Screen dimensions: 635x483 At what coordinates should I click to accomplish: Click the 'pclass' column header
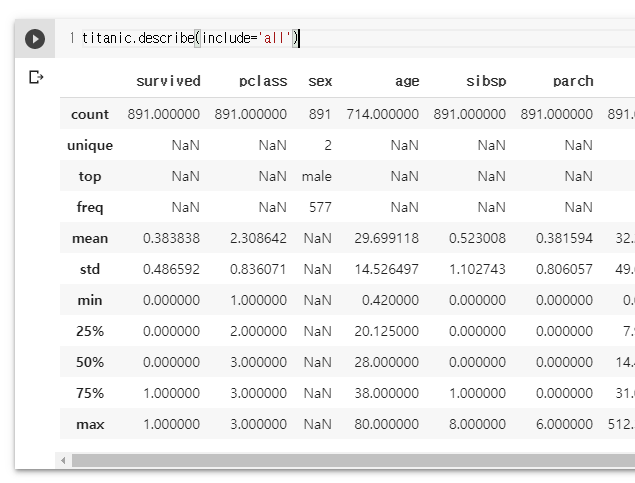pos(263,81)
